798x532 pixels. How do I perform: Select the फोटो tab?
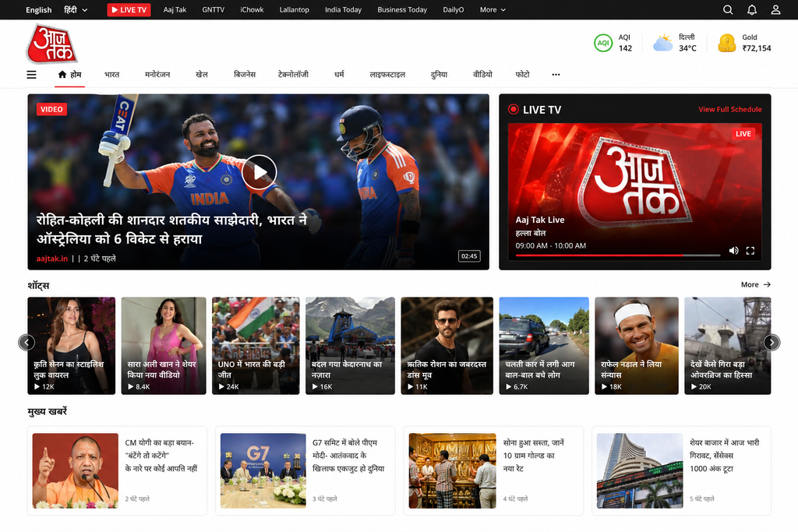pos(523,75)
